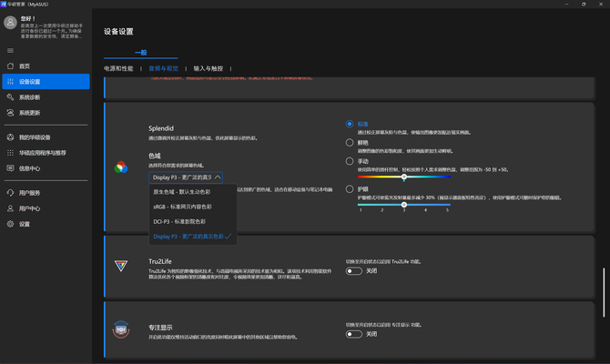The width and height of the screenshot is (610, 364).
Task: Click the 关闭 label beside 专注显示 switch
Action: [x=371, y=334]
